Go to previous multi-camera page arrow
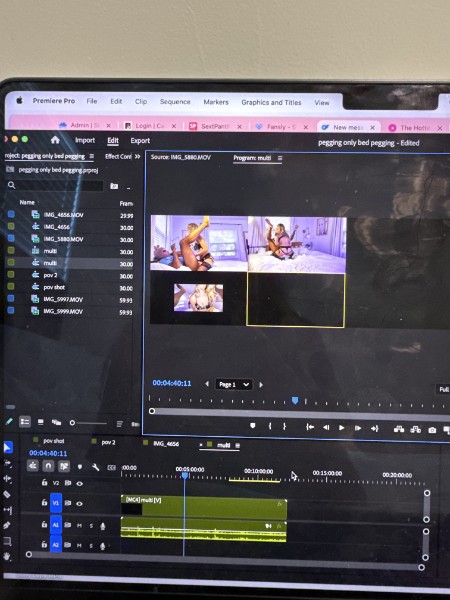This screenshot has height=600, width=450. [x=207, y=383]
